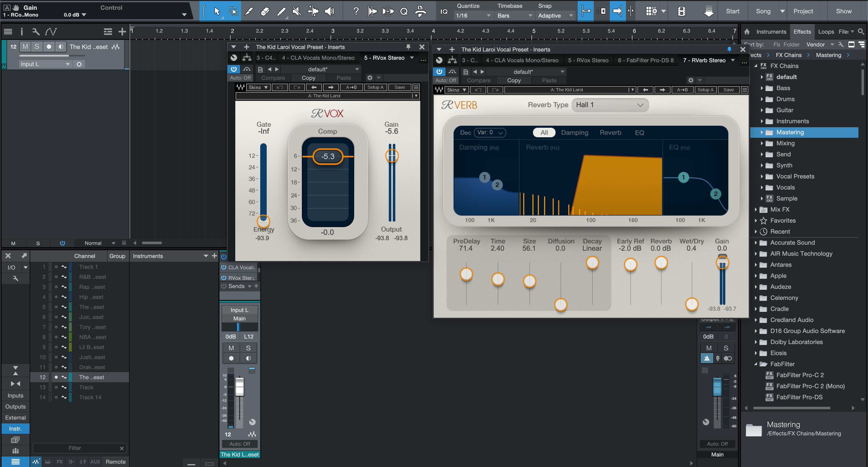Open the Effects tab in the browser

point(802,31)
